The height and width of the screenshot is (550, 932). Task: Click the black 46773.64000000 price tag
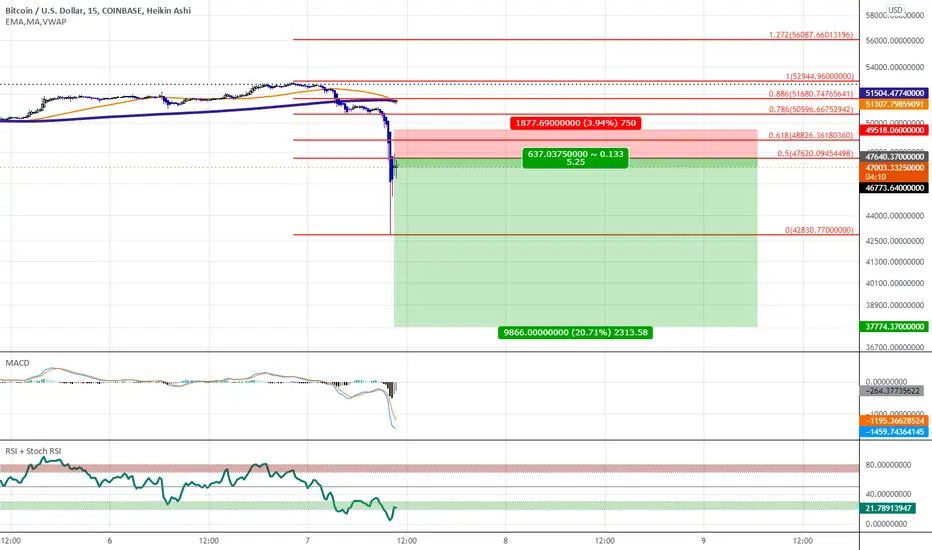pyautogui.click(x=895, y=188)
